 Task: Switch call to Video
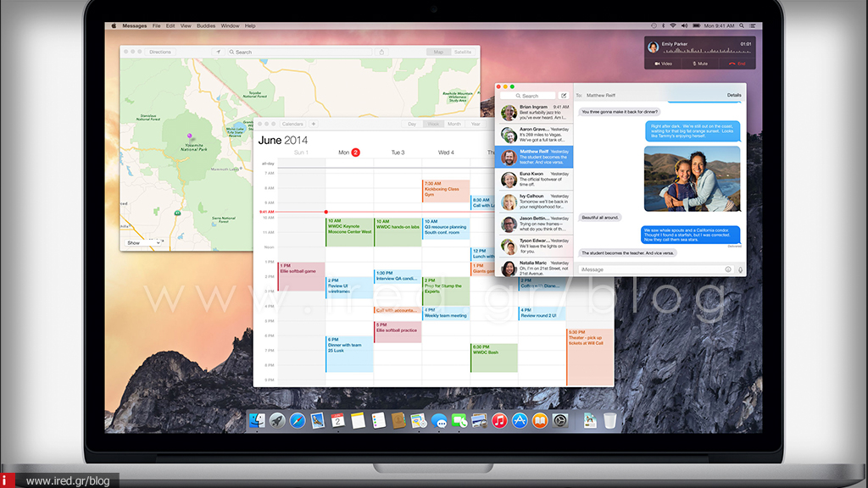[x=663, y=64]
